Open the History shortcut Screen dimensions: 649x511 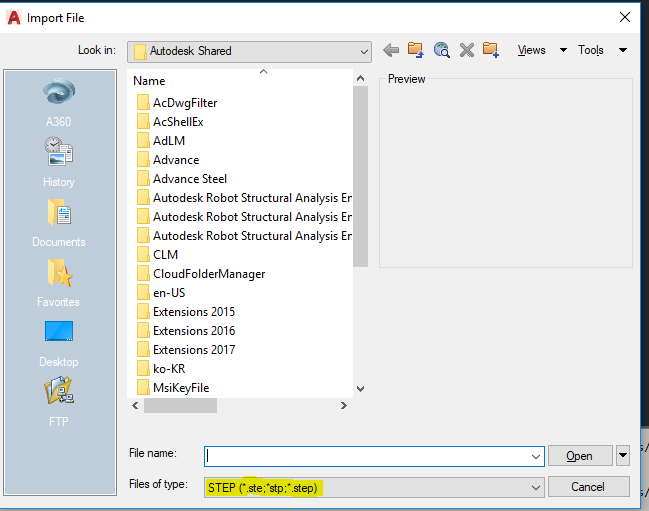pos(59,163)
